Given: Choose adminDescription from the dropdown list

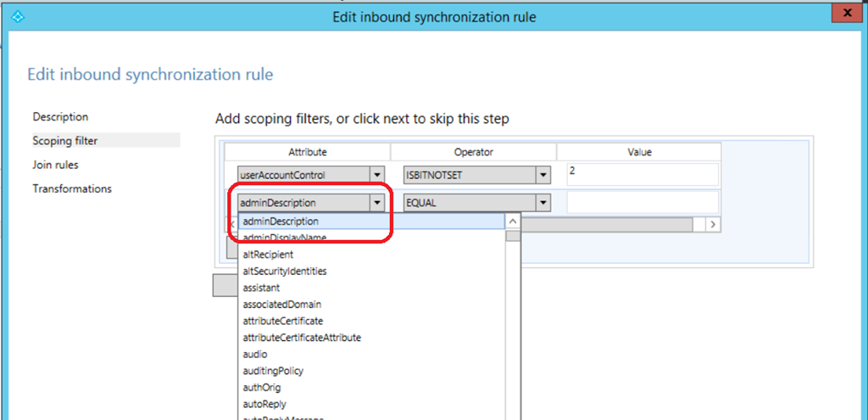Looking at the screenshot, I should pos(281,221).
